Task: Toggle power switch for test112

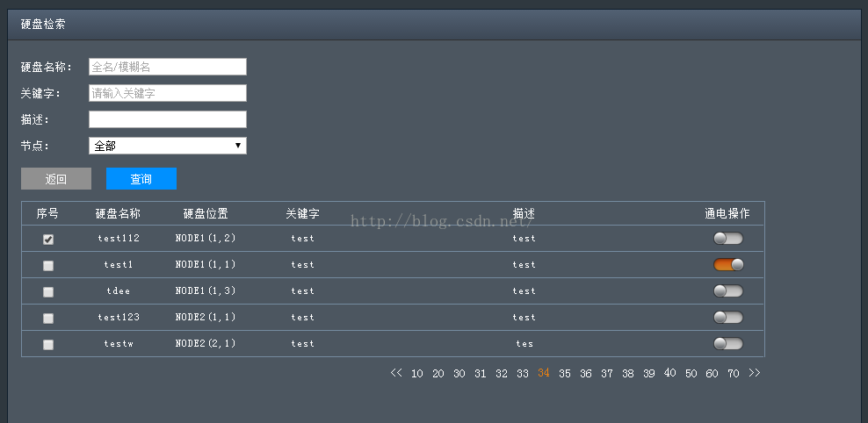Action: (x=728, y=239)
